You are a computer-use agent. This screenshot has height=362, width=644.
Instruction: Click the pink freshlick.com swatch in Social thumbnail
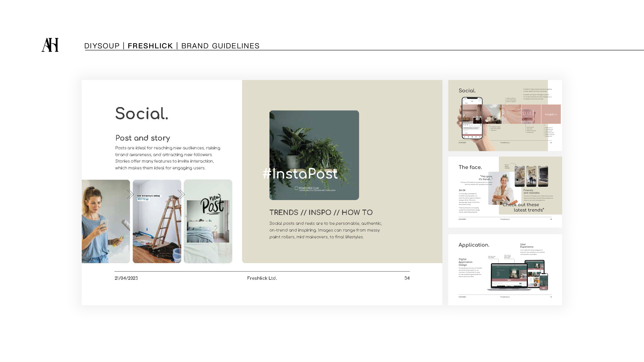pos(551,114)
